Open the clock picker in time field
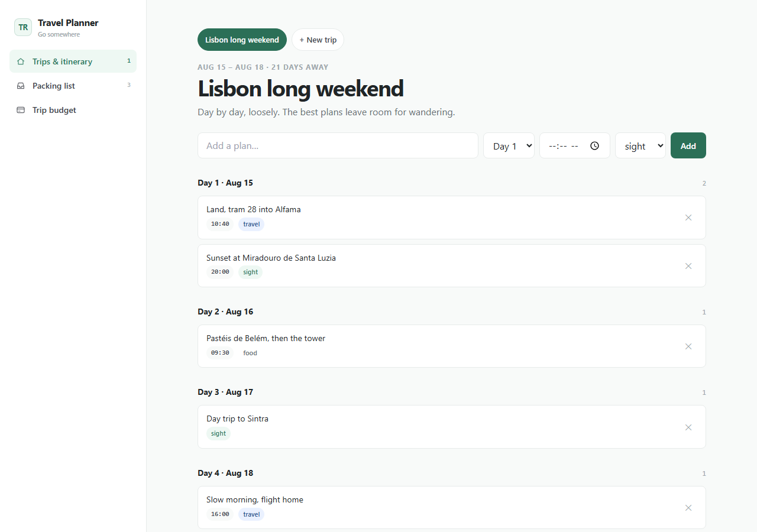Viewport: 757px width, 532px height. click(594, 145)
